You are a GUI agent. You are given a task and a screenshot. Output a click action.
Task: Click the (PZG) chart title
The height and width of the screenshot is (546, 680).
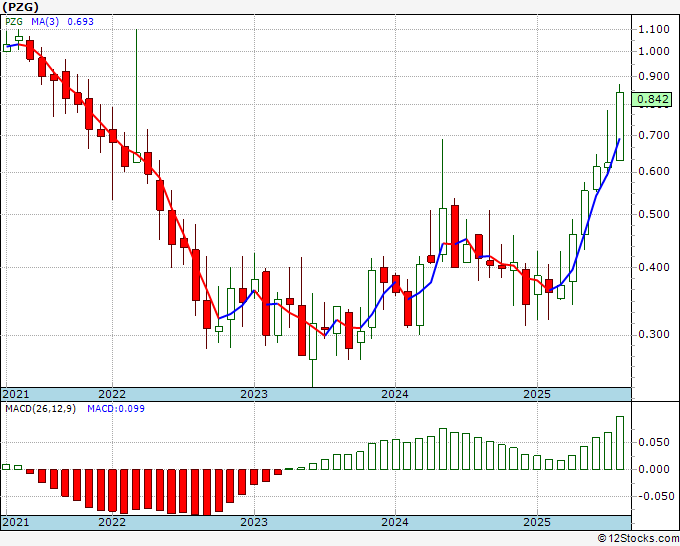tap(20, 7)
